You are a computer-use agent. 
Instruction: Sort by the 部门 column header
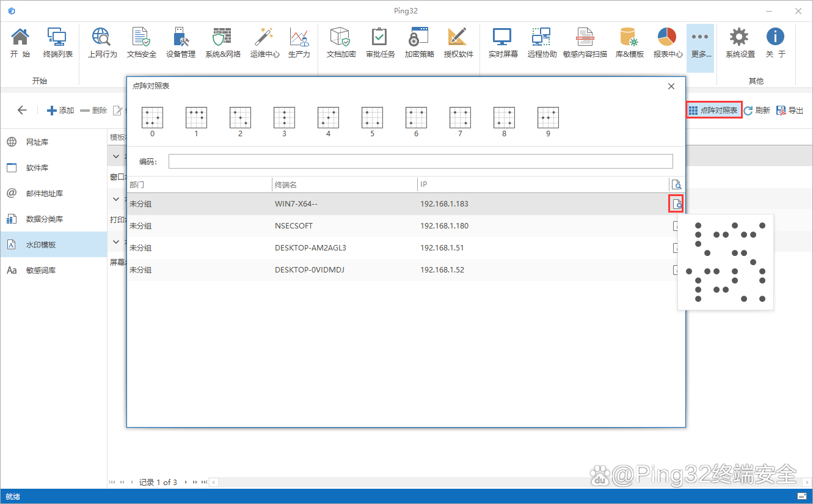199,184
